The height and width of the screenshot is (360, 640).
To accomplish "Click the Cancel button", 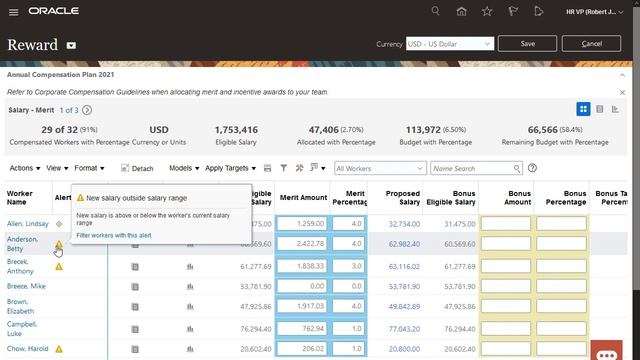I will click(x=591, y=44).
